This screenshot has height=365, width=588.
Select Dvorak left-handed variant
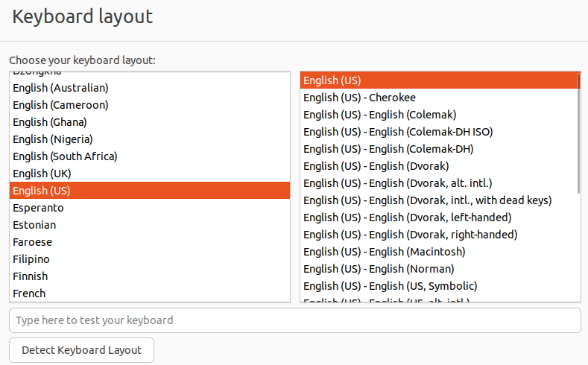click(407, 218)
